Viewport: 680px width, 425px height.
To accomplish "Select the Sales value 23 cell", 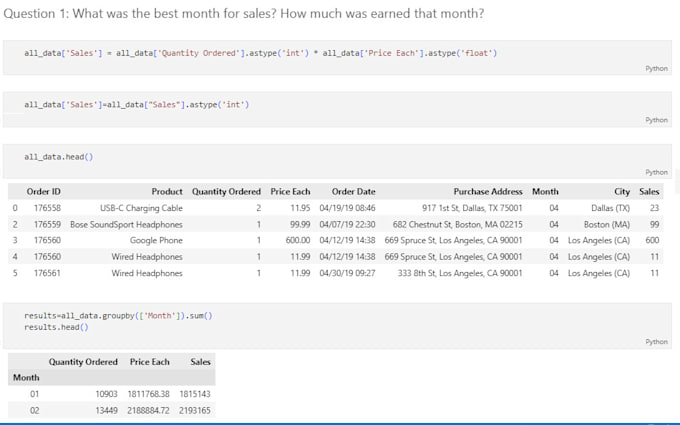I will [654, 208].
